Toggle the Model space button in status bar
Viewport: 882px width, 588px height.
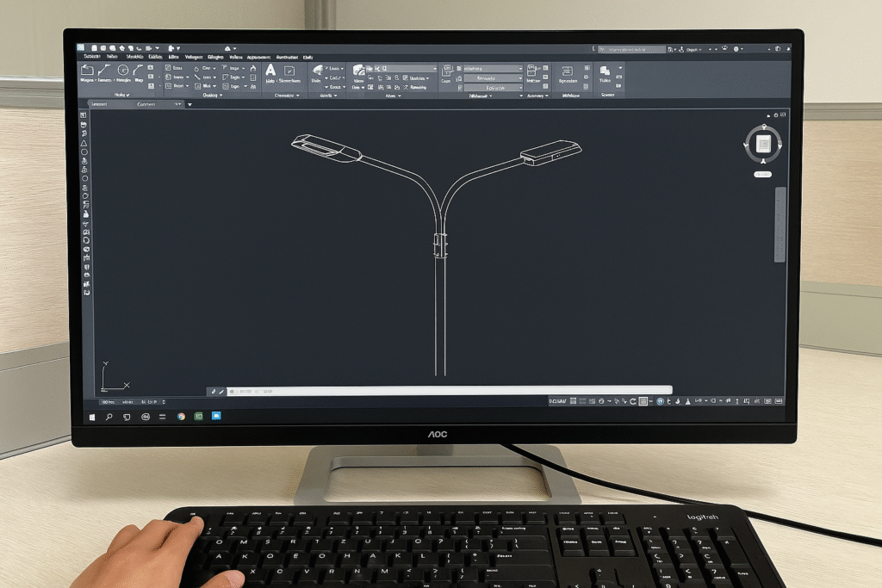click(558, 401)
